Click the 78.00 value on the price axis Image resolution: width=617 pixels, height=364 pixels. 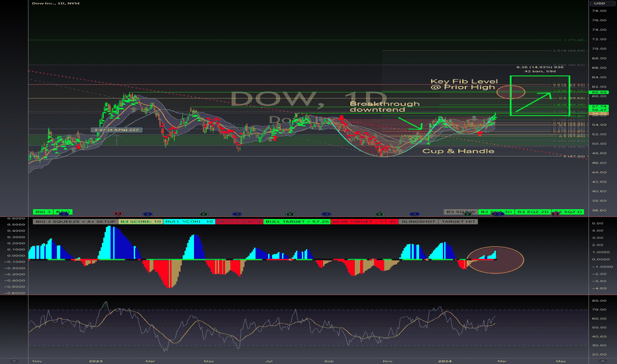pyautogui.click(x=599, y=11)
